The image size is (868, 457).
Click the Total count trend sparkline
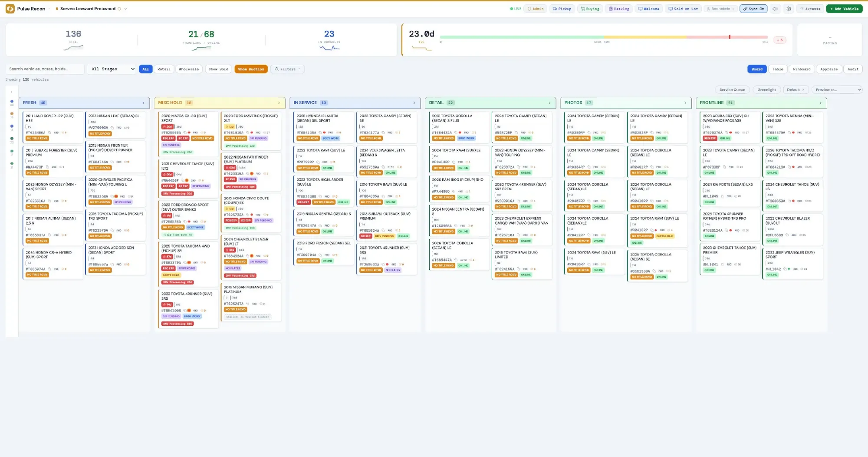coord(73,48)
